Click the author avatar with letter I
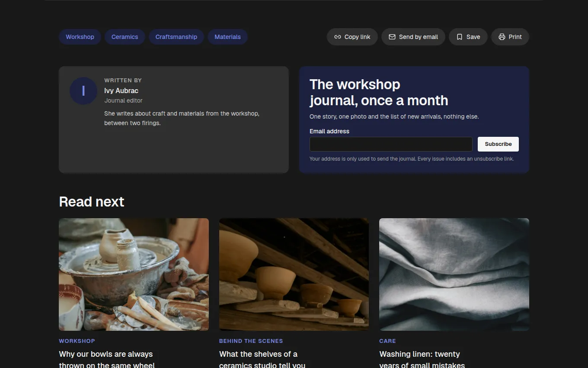This screenshot has height=368, width=588. [x=83, y=91]
